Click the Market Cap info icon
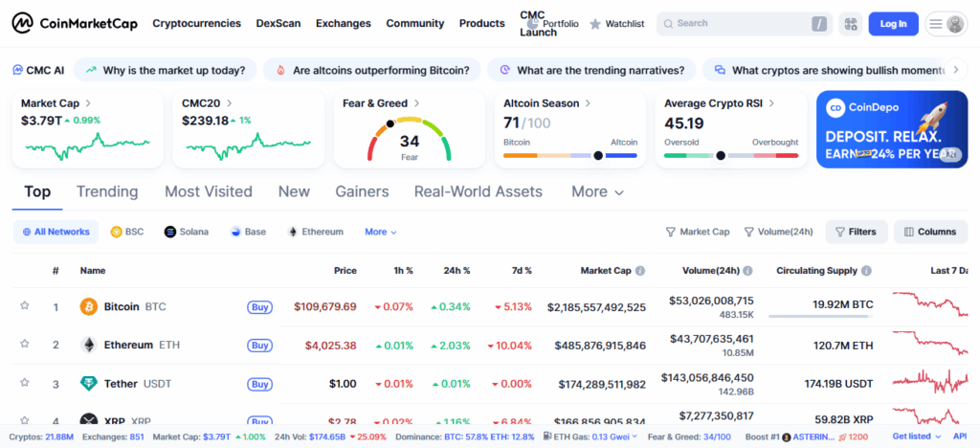Screen dimensions: 980x448 coord(640,271)
